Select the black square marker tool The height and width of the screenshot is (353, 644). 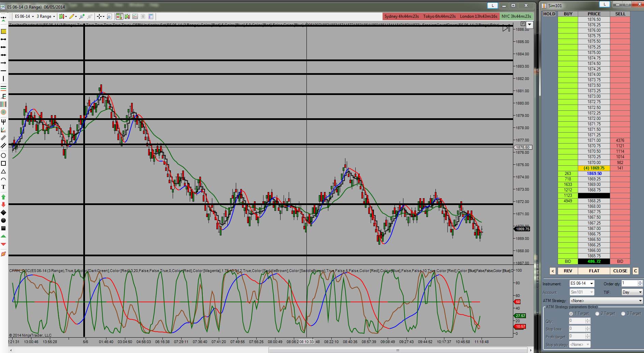(x=3, y=228)
